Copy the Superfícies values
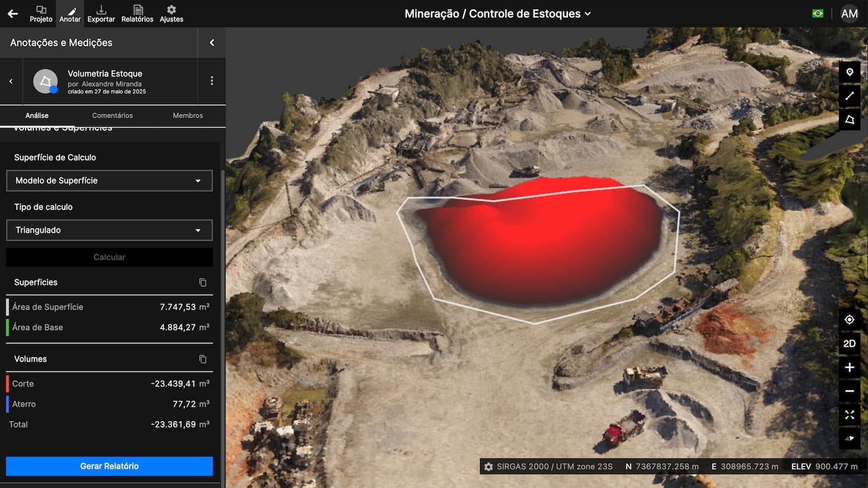 click(202, 283)
